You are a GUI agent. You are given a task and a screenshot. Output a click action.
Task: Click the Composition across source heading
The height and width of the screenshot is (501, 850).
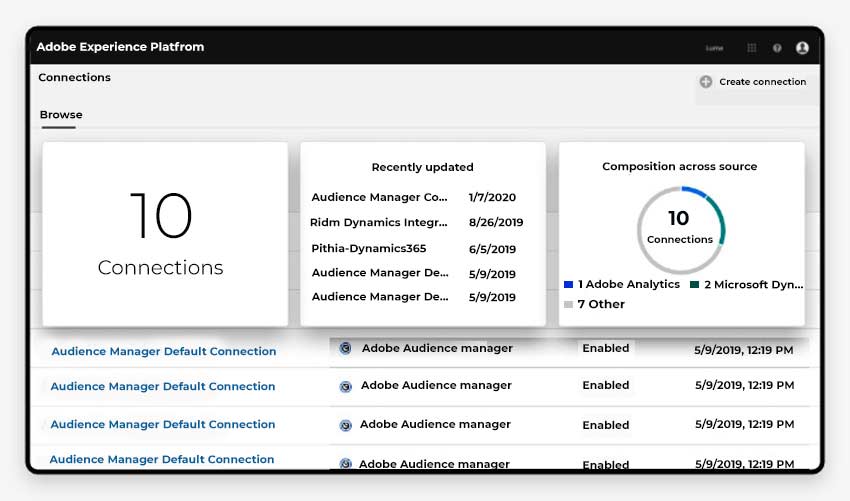679,166
